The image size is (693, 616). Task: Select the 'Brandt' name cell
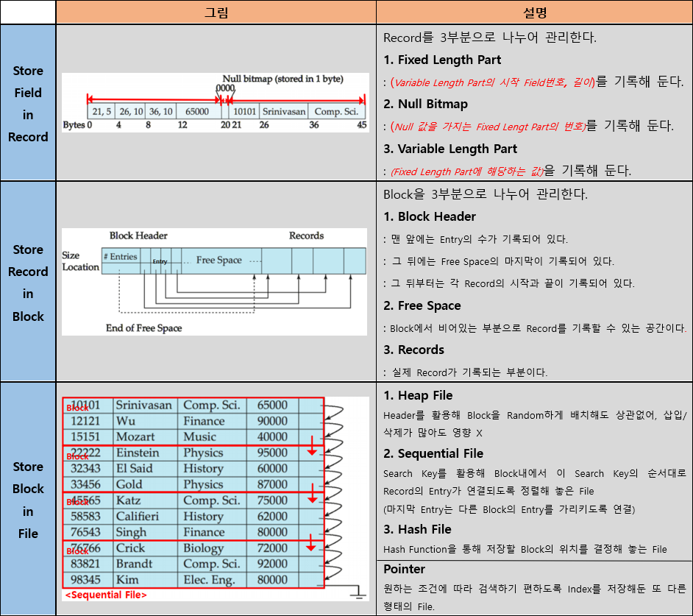(146, 564)
